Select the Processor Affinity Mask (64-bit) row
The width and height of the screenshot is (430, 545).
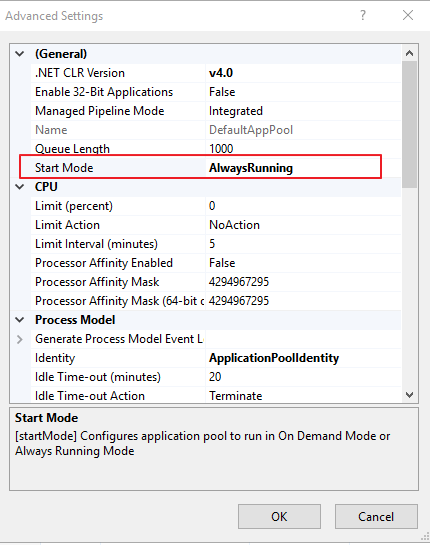click(216, 301)
